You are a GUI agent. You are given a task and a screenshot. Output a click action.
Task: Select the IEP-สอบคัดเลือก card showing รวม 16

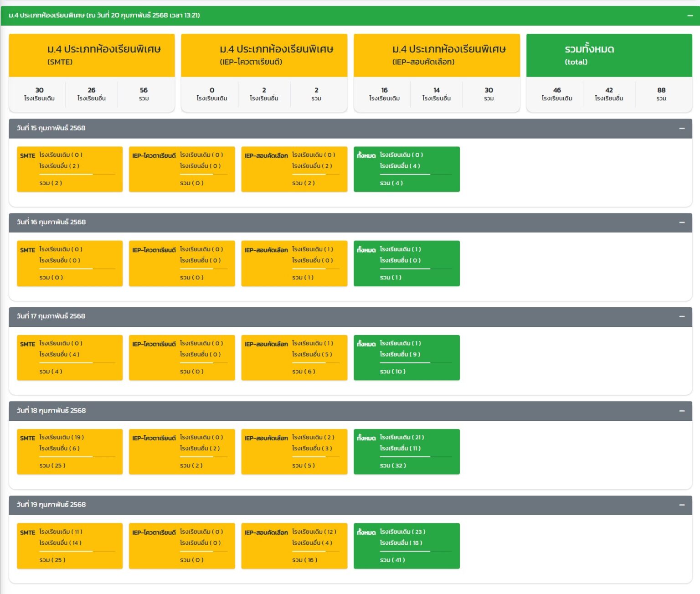[x=294, y=546]
